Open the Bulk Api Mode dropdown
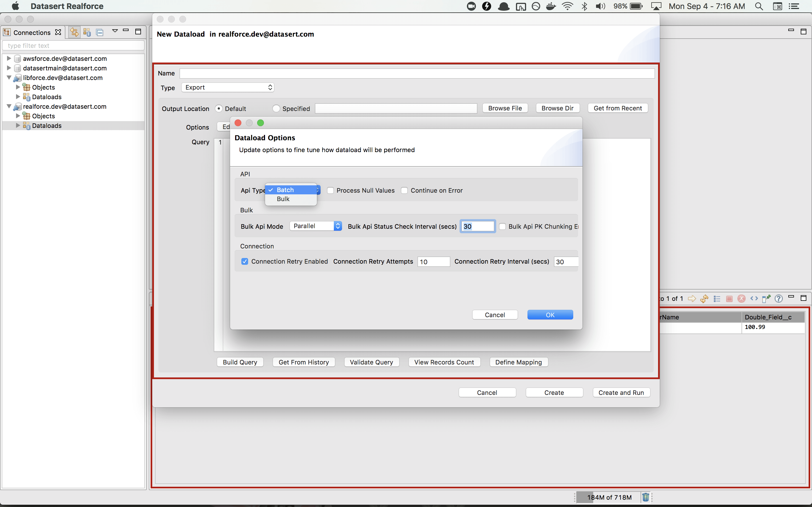 coord(315,226)
